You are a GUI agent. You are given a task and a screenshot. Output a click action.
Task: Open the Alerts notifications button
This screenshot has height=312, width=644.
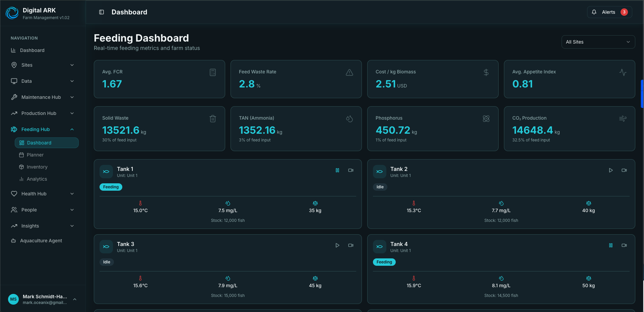point(609,12)
